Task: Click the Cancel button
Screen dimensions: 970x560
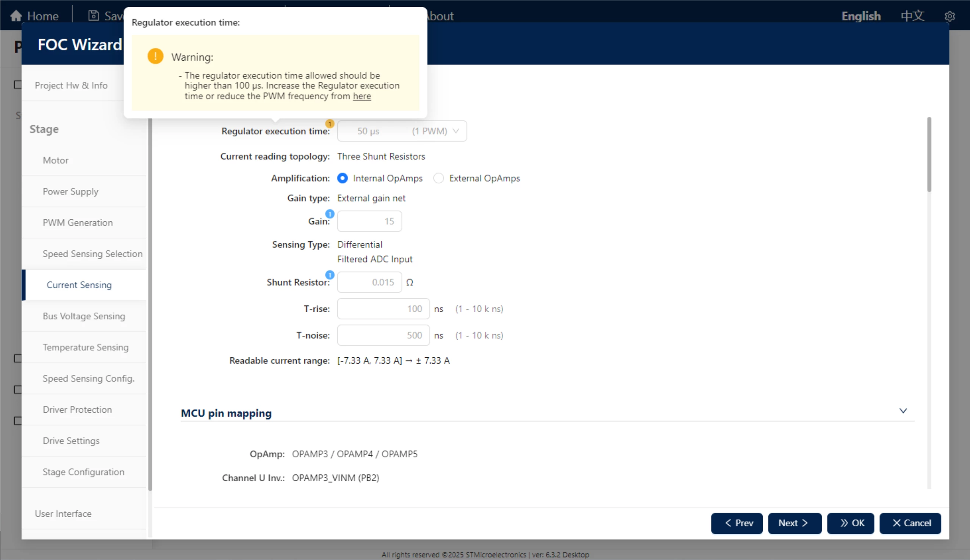Action: (x=910, y=523)
